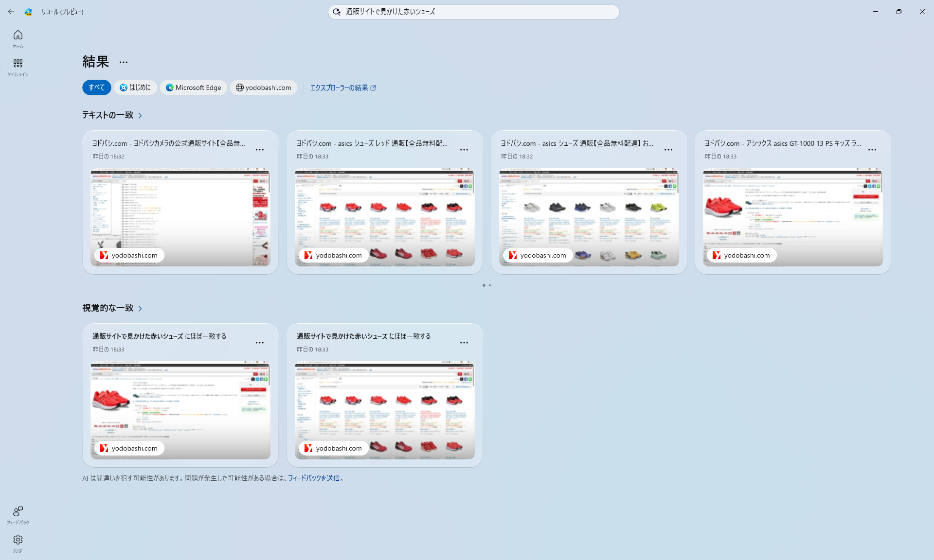
Task: Open more options next to 結果 heading
Action: 124,62
